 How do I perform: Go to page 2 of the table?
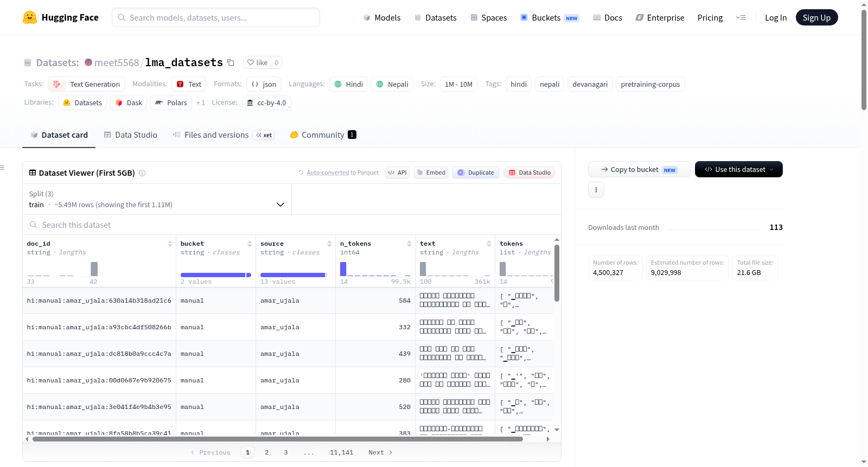(x=267, y=452)
